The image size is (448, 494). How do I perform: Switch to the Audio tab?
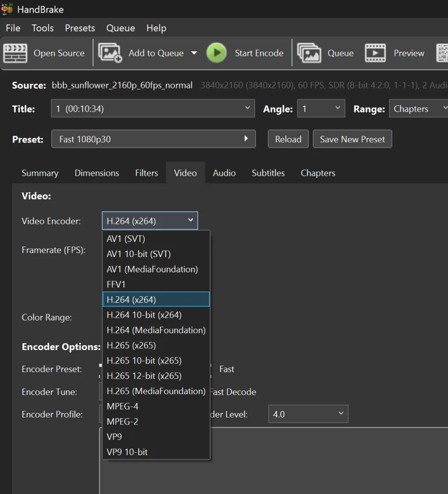point(224,173)
